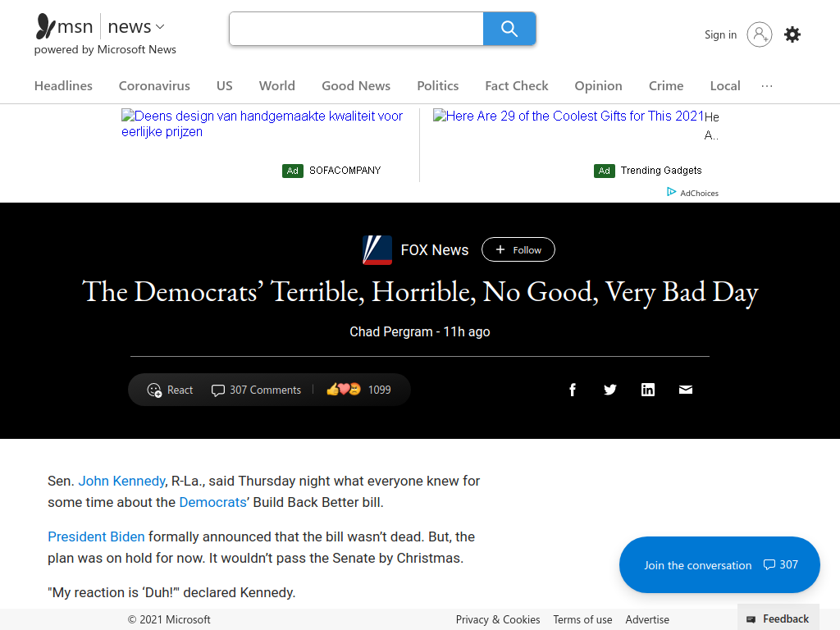840x630 pixels.
Task: Click the '© 2021 Microsoft' footer text
Action: coord(169,620)
